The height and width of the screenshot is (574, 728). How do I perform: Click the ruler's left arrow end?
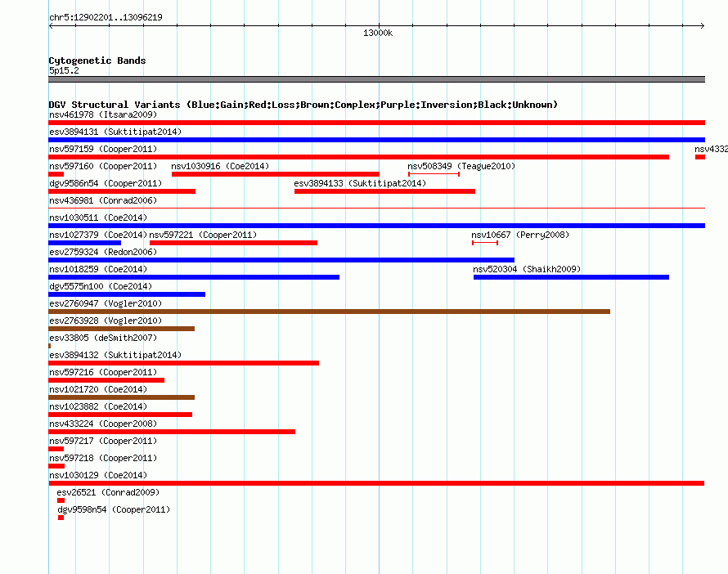(x=51, y=26)
